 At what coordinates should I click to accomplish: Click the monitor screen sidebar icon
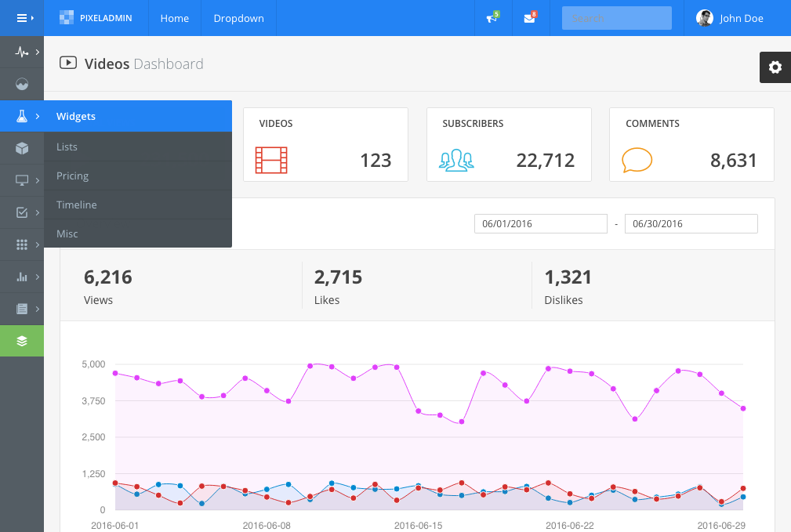click(22, 180)
